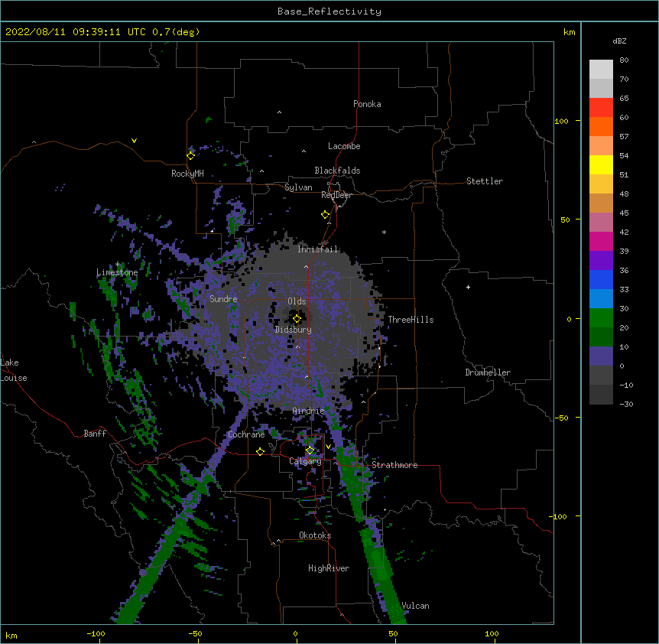Image resolution: width=659 pixels, height=644 pixels.
Task: Pick the red 60-65 dBZ legend swatch
Action: coord(601,107)
